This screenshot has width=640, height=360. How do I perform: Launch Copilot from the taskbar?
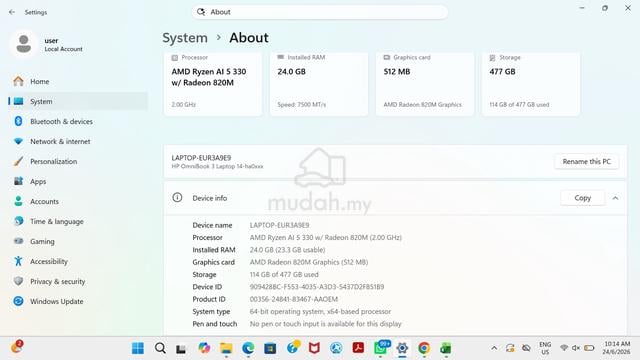pos(204,348)
